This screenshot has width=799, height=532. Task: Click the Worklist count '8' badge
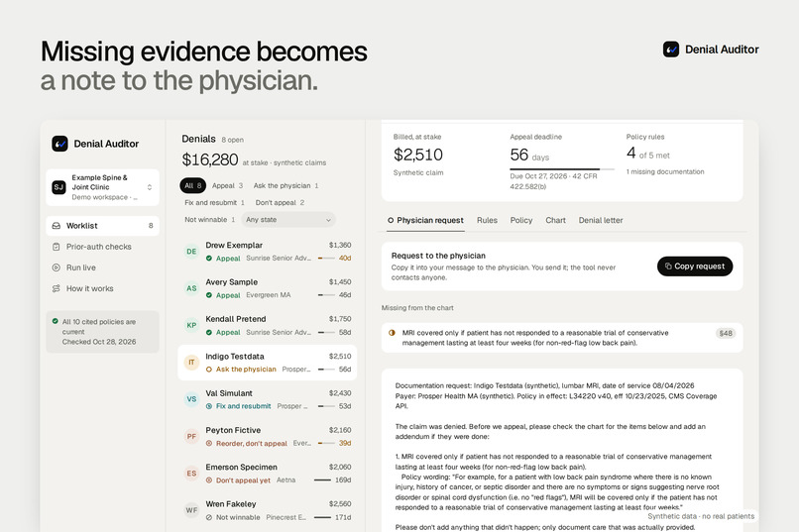151,226
